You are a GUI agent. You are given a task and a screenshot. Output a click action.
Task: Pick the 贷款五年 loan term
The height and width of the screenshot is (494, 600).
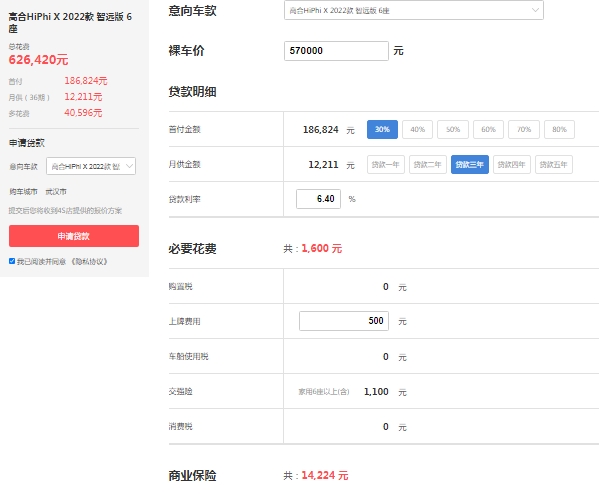554,164
